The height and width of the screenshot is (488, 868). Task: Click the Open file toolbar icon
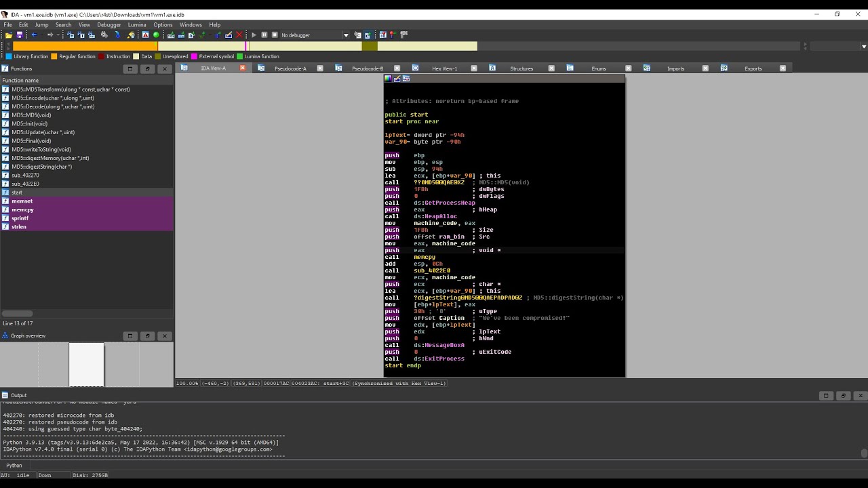9,35
